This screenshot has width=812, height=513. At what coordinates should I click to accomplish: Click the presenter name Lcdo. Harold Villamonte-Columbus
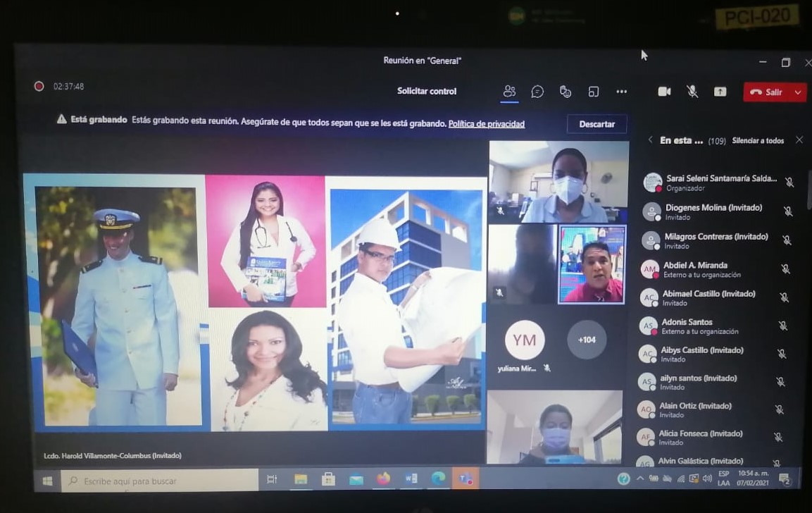pyautogui.click(x=113, y=455)
